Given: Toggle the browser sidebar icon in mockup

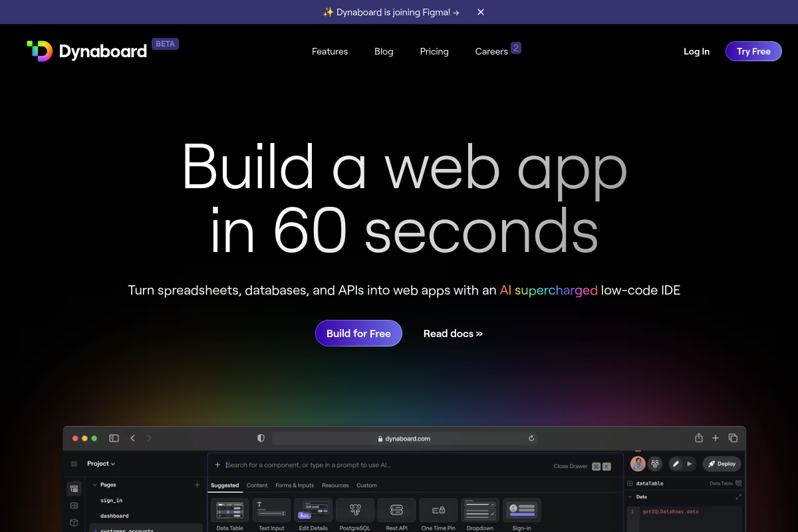Looking at the screenshot, I should pos(114,438).
